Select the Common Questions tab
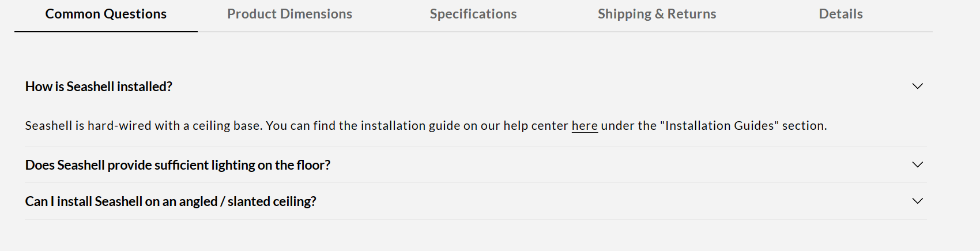The image size is (980, 251). [x=106, y=14]
